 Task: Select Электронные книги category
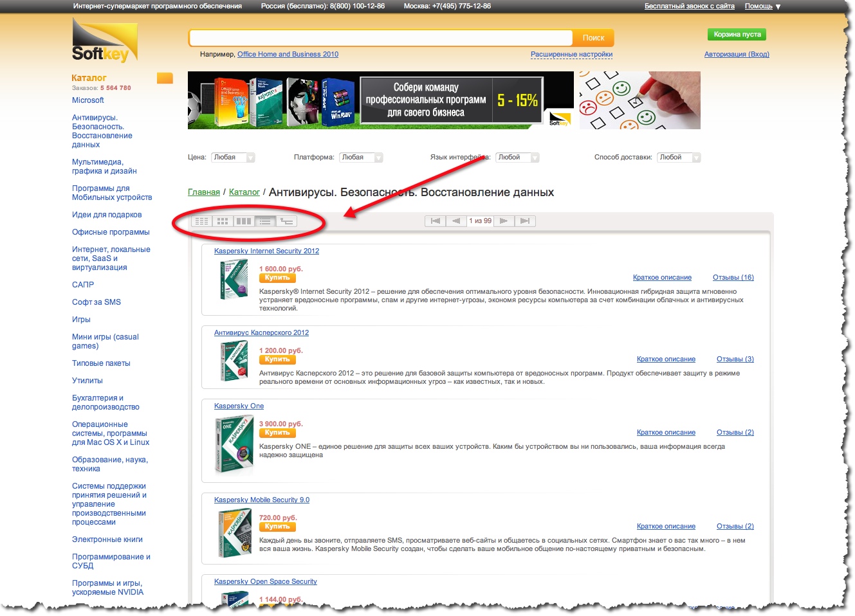pyautogui.click(x=107, y=539)
